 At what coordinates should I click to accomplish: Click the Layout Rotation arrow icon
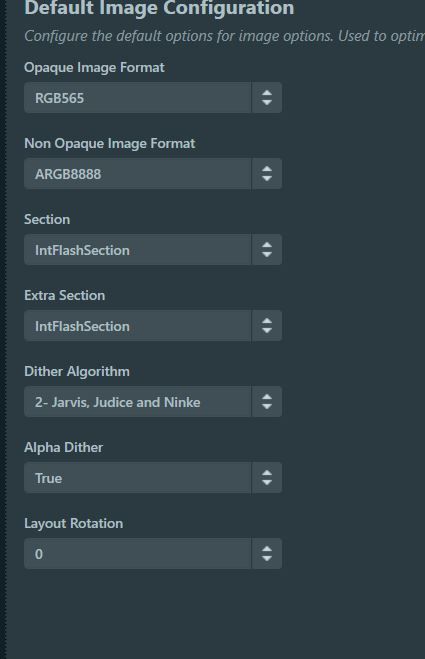point(267,554)
